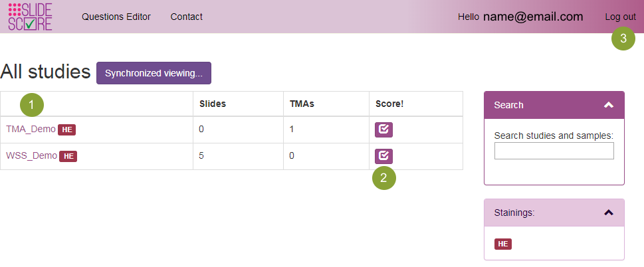Click the Slides column header

[213, 104]
